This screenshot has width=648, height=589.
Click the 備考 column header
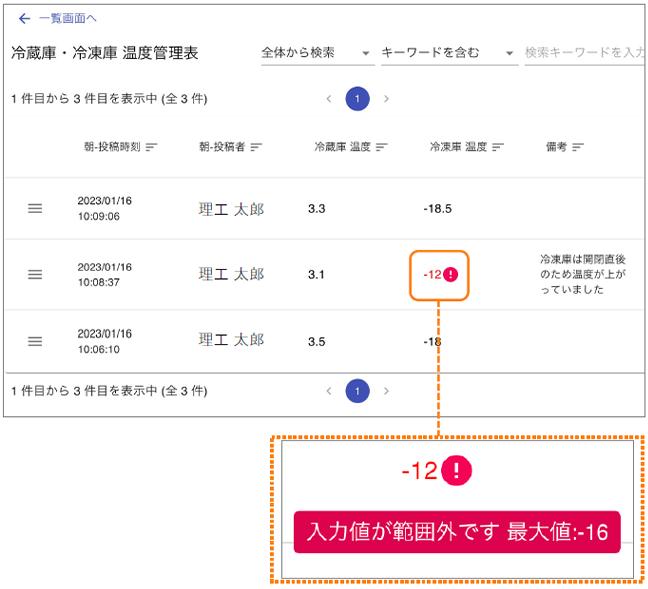tap(556, 147)
